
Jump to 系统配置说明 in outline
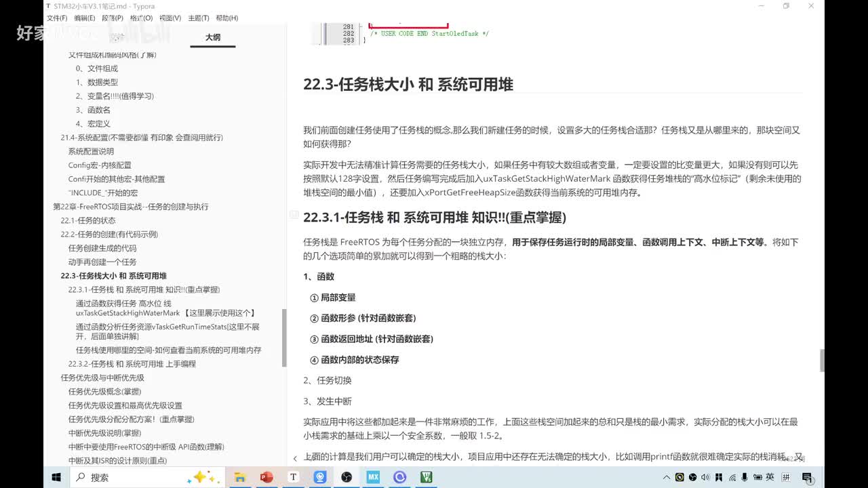[91, 152]
